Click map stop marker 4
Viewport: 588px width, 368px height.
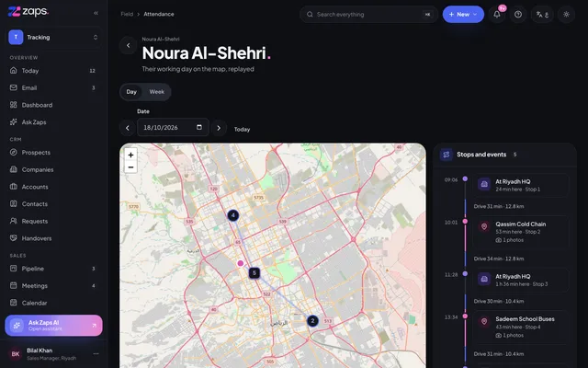tap(232, 215)
